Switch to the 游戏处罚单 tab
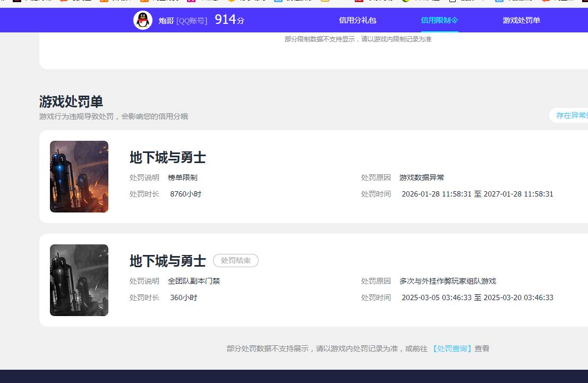The height and width of the screenshot is (383, 588). click(521, 20)
